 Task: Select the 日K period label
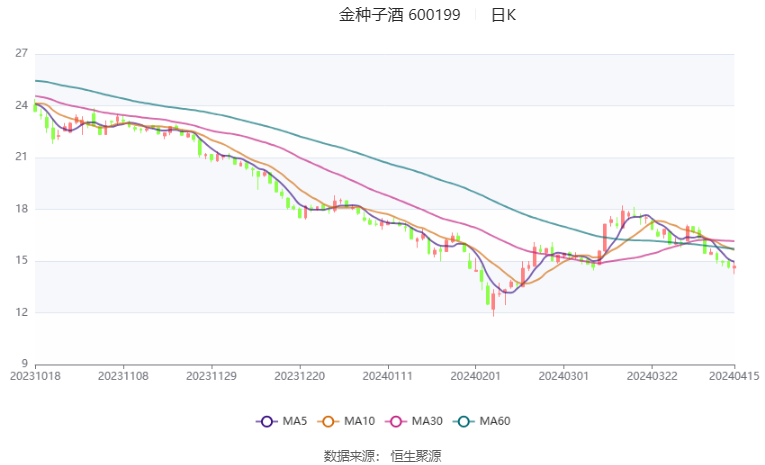503,15
